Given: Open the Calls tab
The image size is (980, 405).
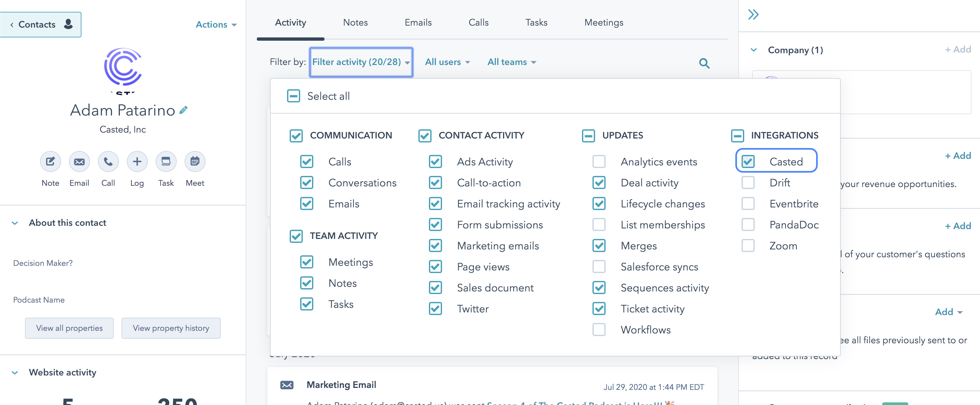Looking at the screenshot, I should (478, 22).
